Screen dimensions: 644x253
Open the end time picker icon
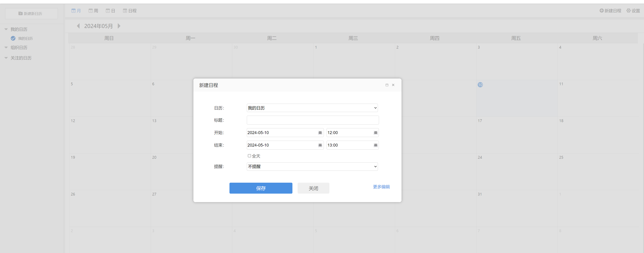pos(376,145)
